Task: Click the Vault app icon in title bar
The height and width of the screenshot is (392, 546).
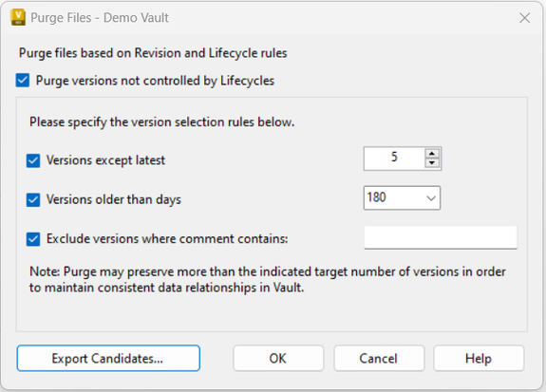Action: (18, 17)
